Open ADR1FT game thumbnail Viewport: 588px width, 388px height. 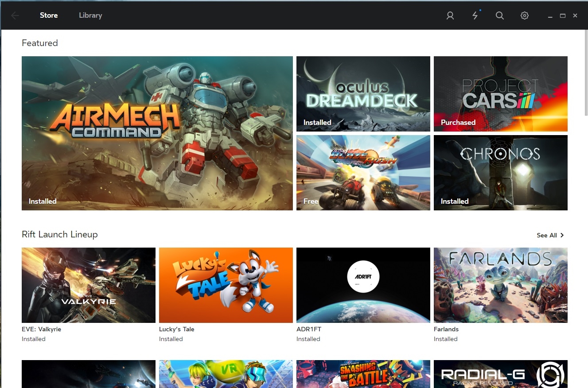coord(363,285)
